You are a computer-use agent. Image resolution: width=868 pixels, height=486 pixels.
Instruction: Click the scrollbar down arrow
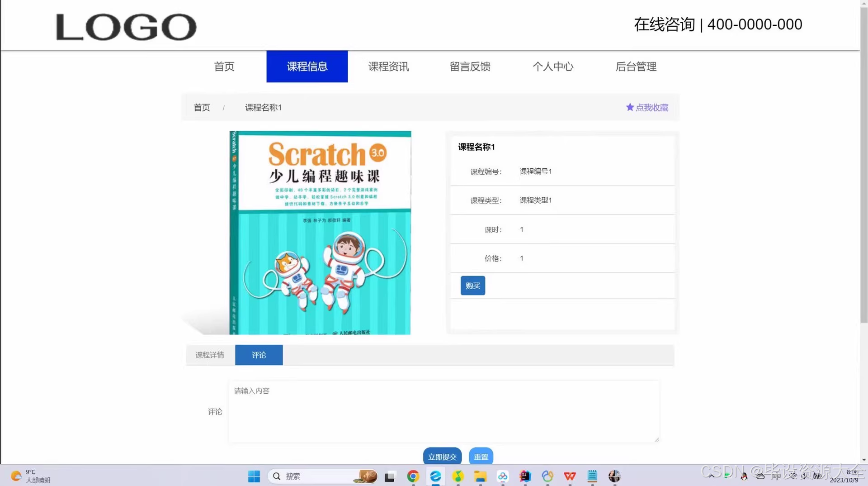click(x=864, y=460)
